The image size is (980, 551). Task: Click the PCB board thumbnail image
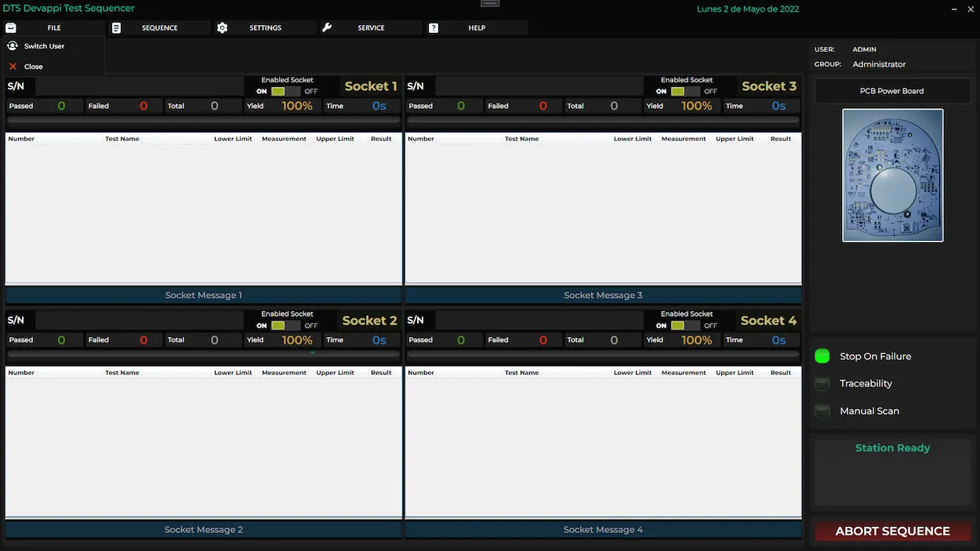893,175
